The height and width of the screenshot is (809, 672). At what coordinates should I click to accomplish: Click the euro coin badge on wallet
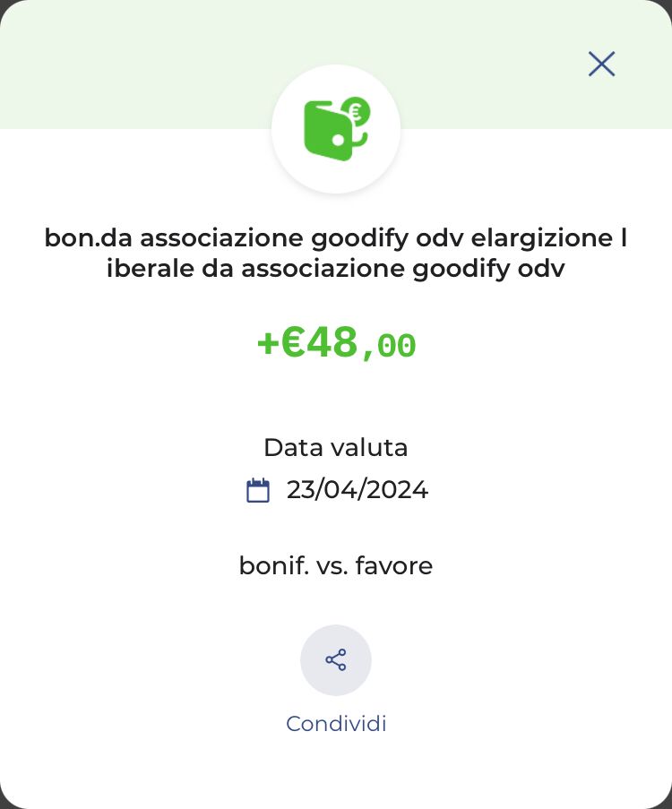(358, 111)
